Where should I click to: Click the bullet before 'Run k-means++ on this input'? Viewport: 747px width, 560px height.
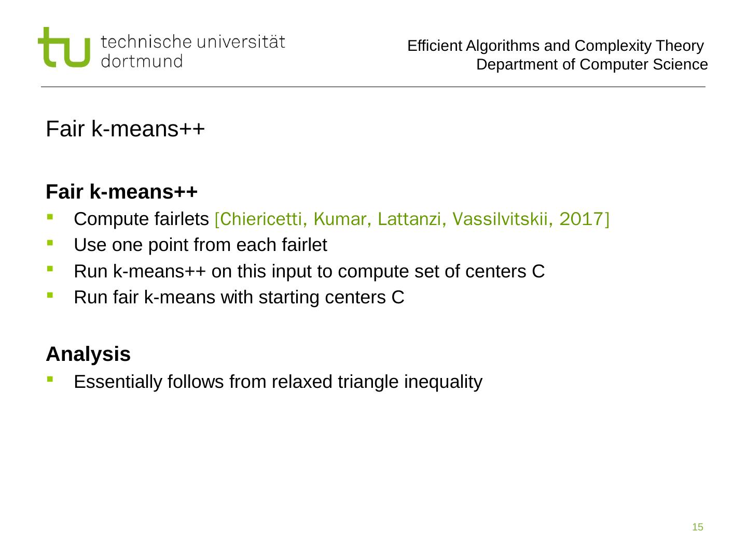(x=50, y=269)
